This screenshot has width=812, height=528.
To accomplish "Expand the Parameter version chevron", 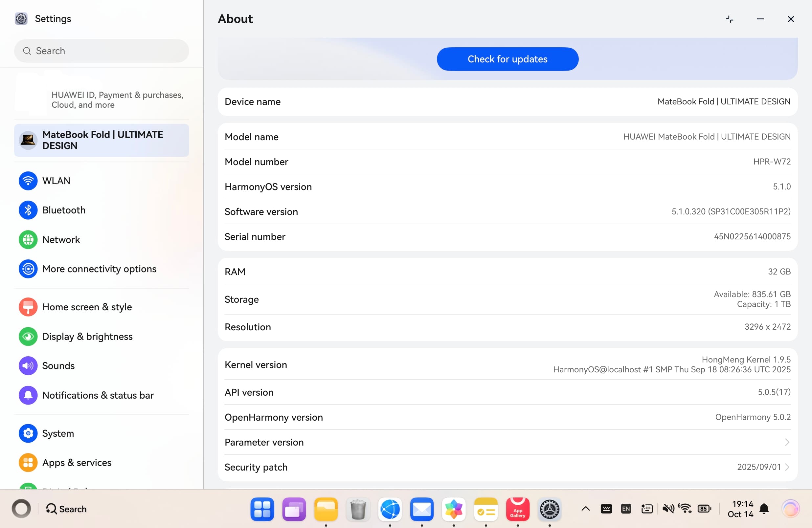I will pyautogui.click(x=787, y=442).
